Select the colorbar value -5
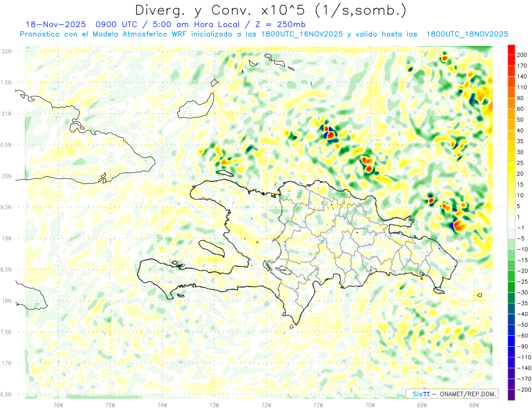 coord(521,239)
